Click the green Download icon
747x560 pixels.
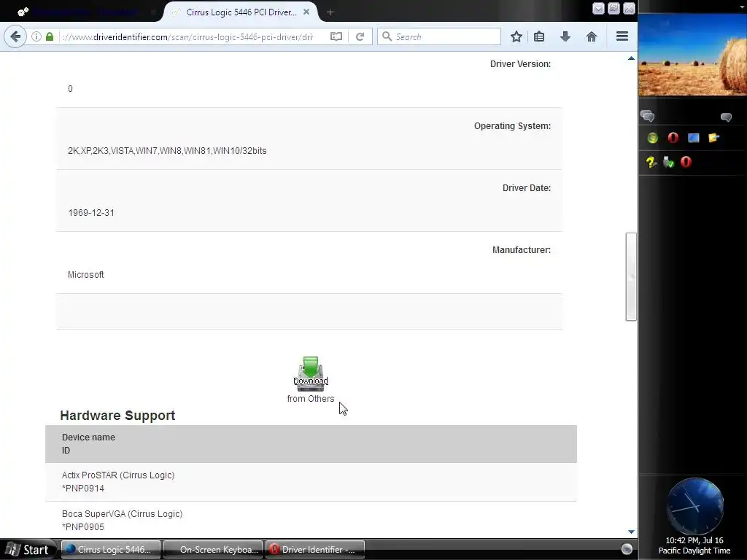click(311, 374)
